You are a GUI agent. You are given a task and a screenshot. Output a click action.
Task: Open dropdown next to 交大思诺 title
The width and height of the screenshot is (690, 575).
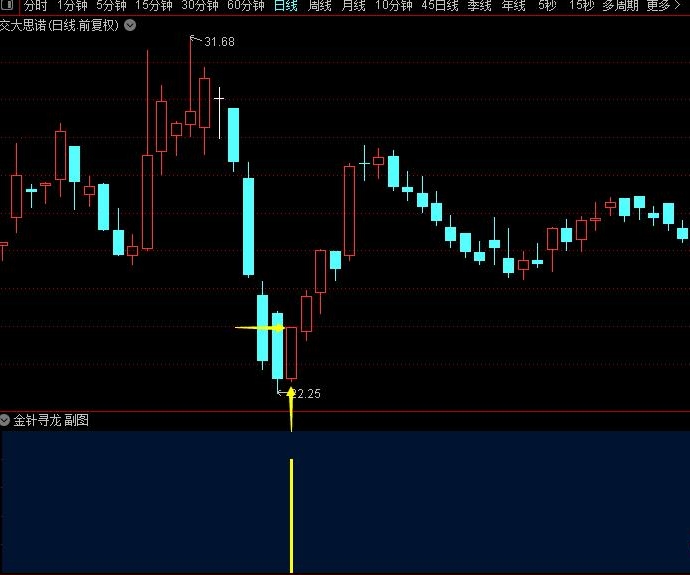pos(130,26)
